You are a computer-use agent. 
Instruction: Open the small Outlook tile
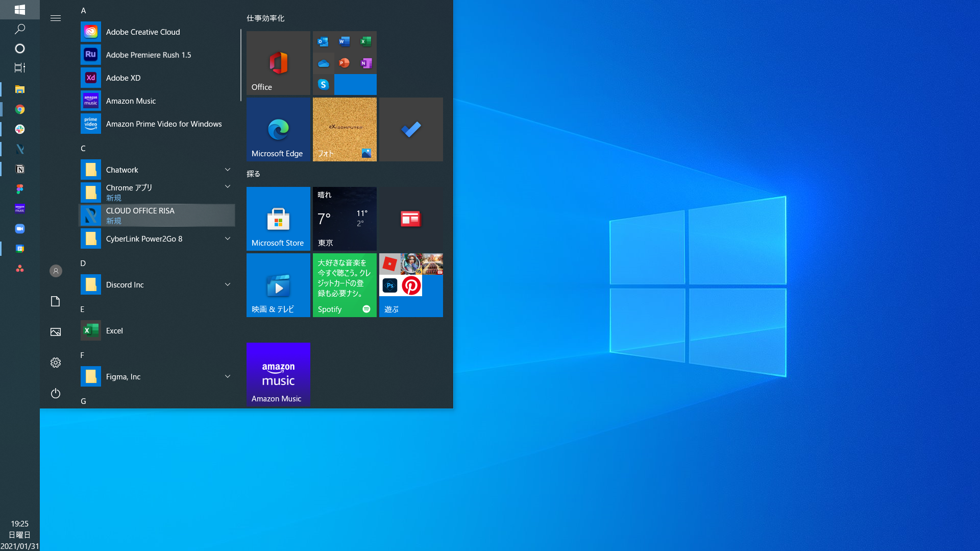(x=323, y=41)
